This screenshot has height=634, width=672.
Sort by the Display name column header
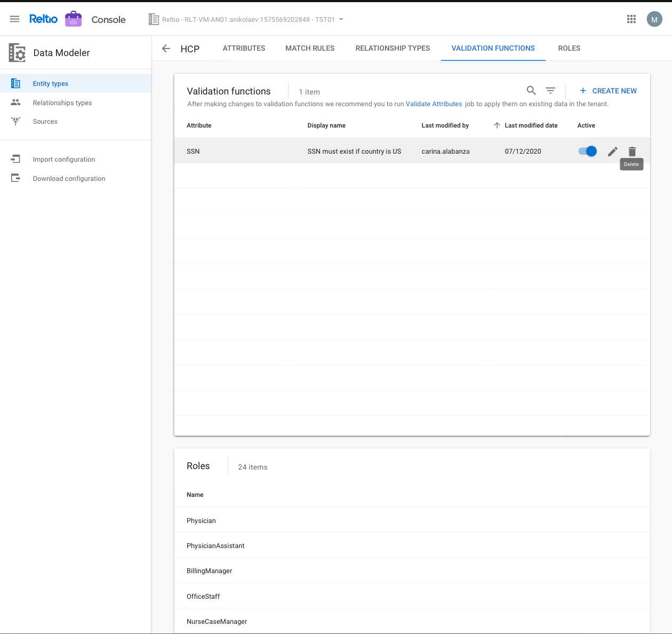click(326, 125)
